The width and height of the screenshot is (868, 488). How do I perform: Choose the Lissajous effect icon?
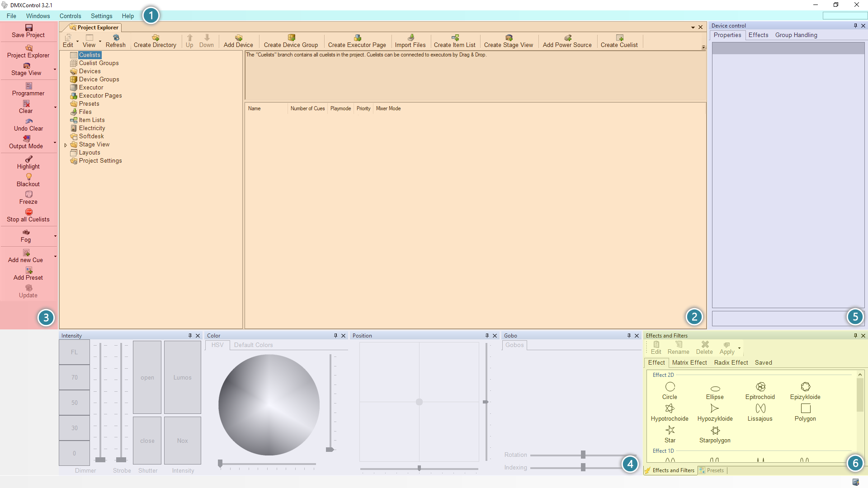tap(760, 408)
